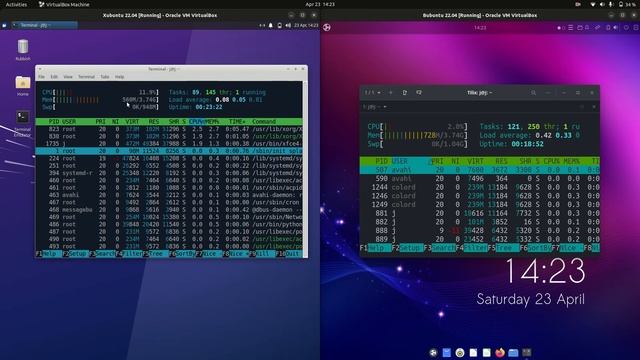640x360 pixels.
Task: Click the Tilix add terminal right icon
Action: (404, 93)
